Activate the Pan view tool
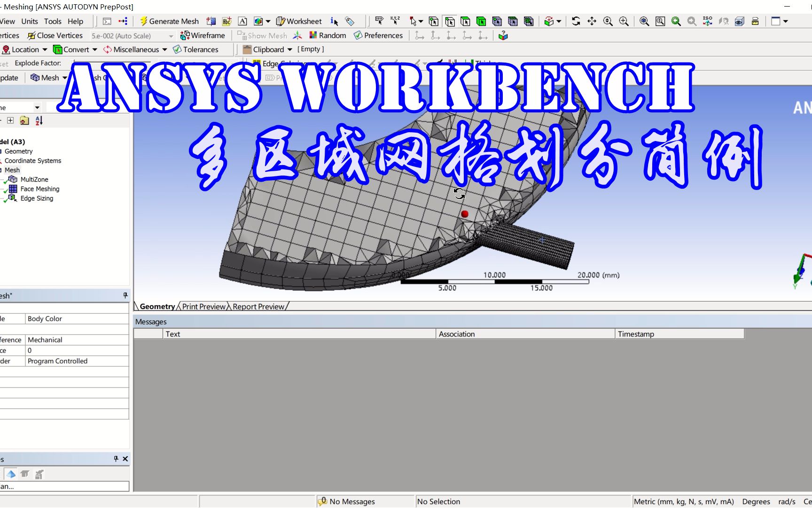This screenshot has height=508, width=812. pyautogui.click(x=592, y=21)
